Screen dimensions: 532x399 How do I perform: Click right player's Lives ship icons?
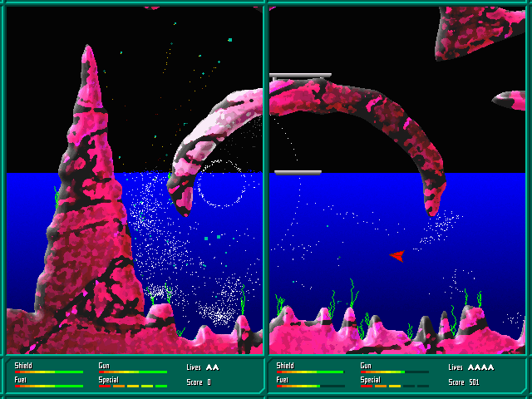coord(481,367)
